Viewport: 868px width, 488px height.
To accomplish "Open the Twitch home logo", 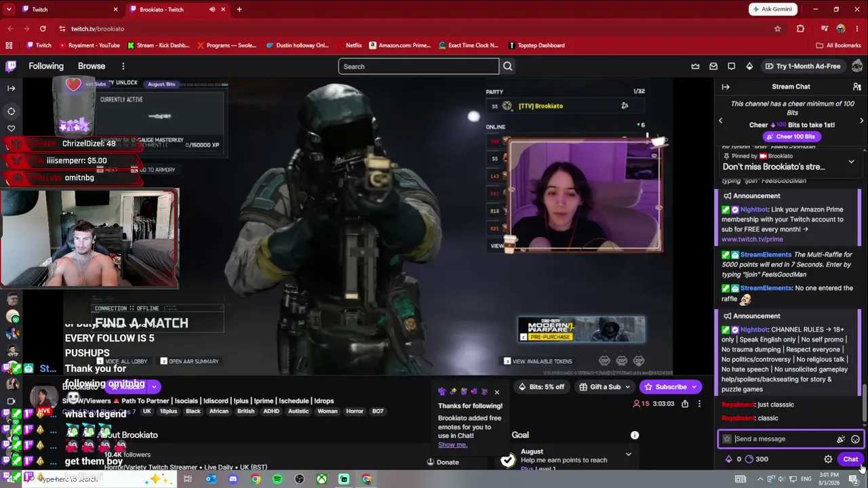I will tap(11, 66).
